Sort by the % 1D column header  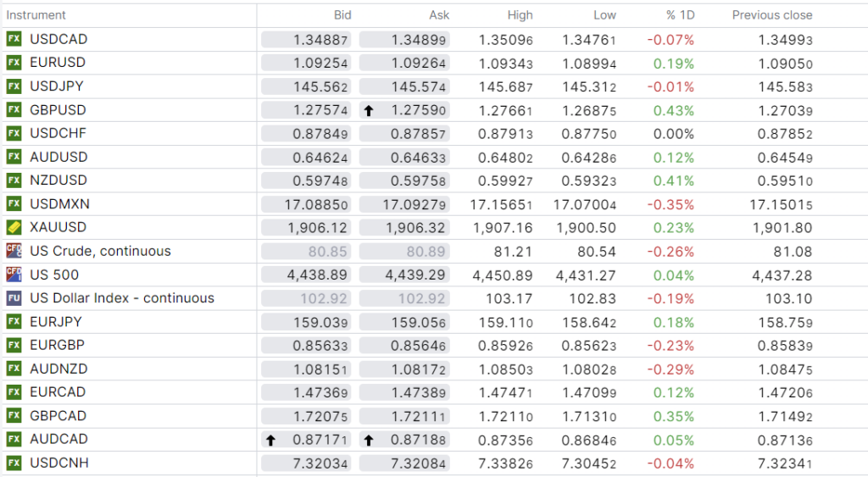pyautogui.click(x=680, y=15)
